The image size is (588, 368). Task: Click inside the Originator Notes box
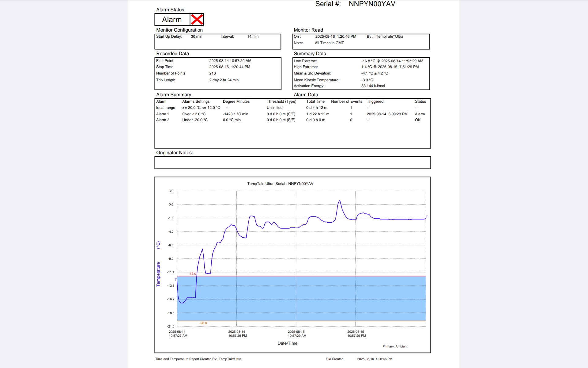click(292, 163)
